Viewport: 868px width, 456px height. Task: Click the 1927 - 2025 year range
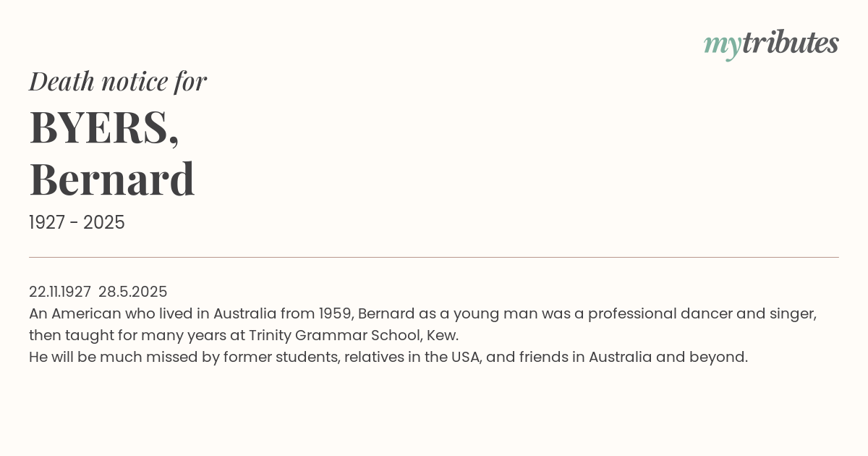pos(77,222)
